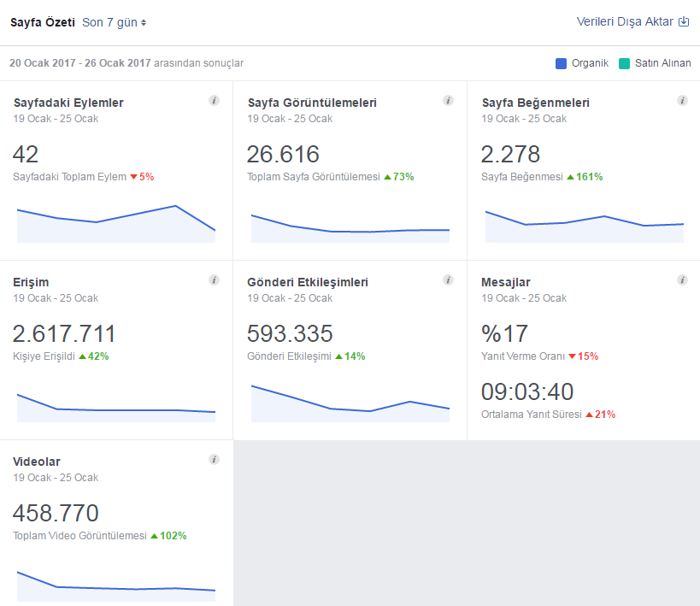
Task: Click the Sayfadaki Toplam Eylem label
Action: (69, 177)
